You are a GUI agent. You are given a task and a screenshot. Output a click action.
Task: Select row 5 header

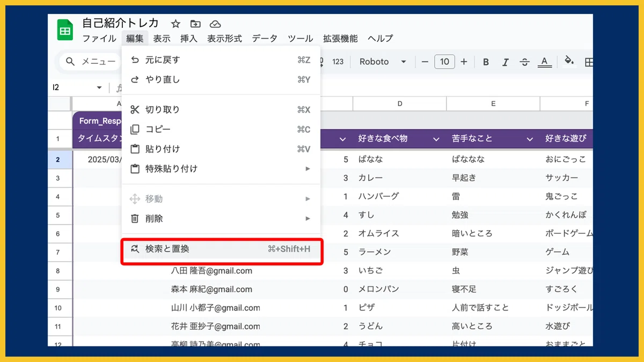[x=60, y=215]
